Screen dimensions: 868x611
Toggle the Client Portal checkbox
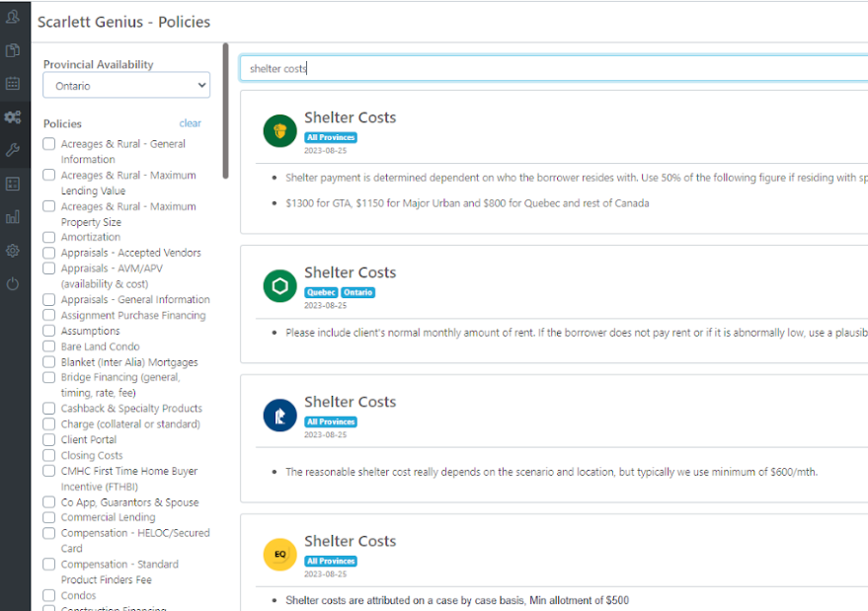coord(49,439)
